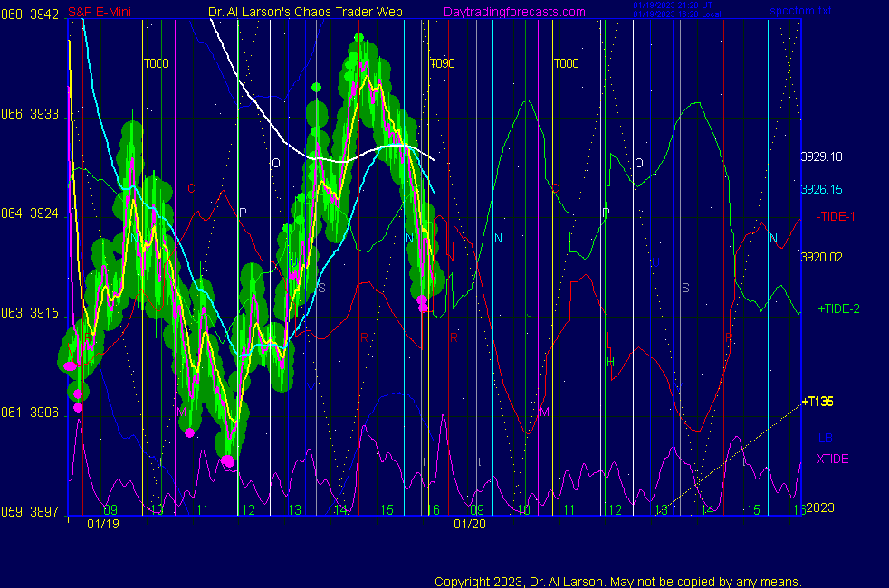This screenshot has height=588, width=889.
Task: Click the T090 timing marker label
Action: point(442,63)
